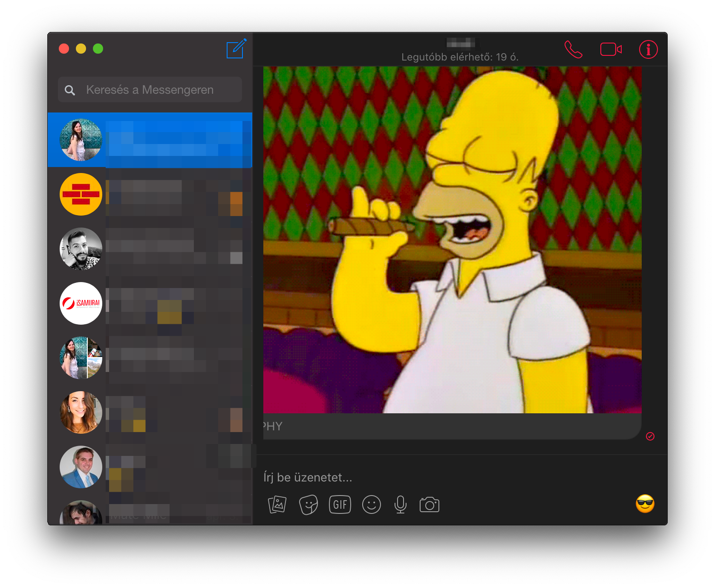715x588 pixels.
Task: Open the photo attachment icon in the composer
Action: (x=277, y=505)
